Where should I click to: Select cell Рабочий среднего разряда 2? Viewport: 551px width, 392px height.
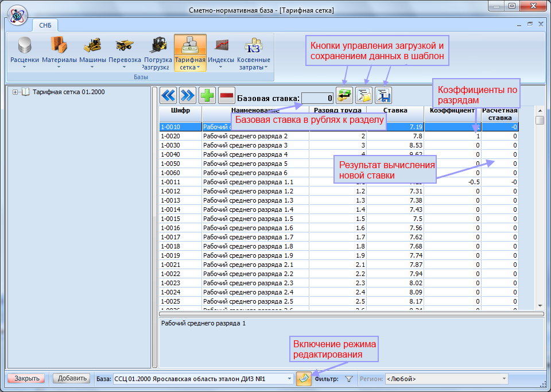255,136
